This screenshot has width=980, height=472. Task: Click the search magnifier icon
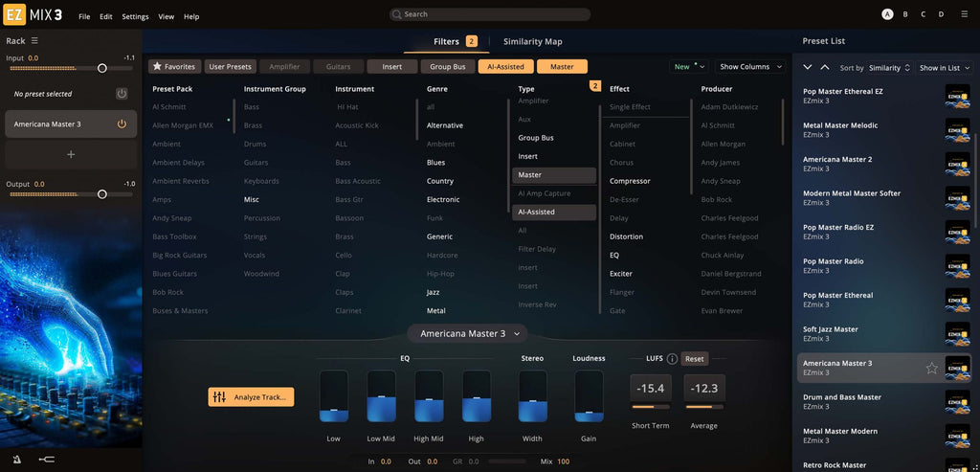397,14
